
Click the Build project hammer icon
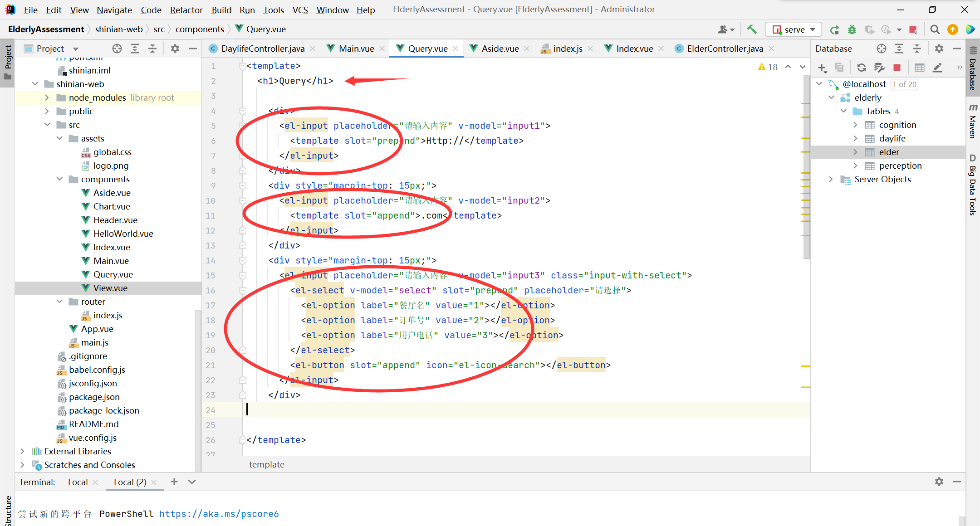pos(752,29)
